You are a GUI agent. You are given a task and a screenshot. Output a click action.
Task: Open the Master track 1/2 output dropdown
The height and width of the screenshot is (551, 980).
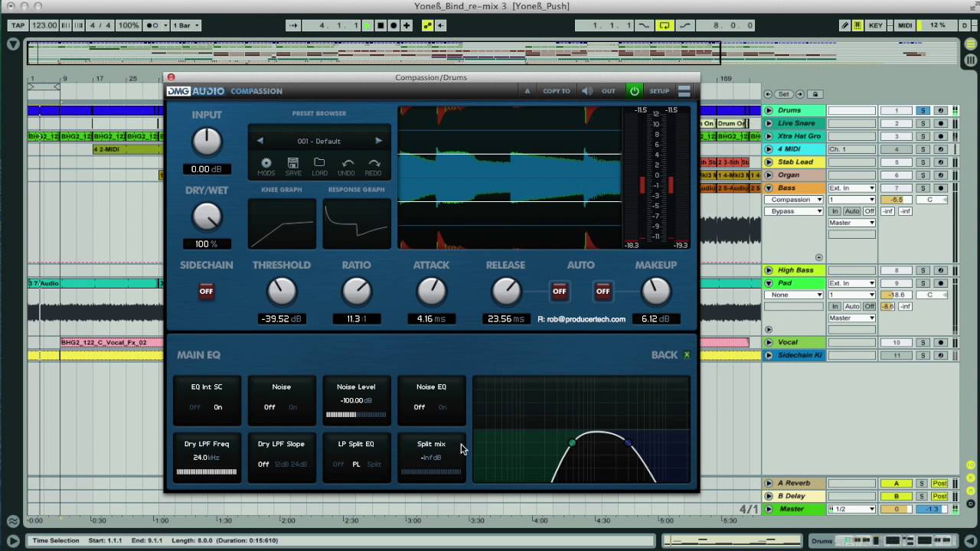[x=851, y=509]
